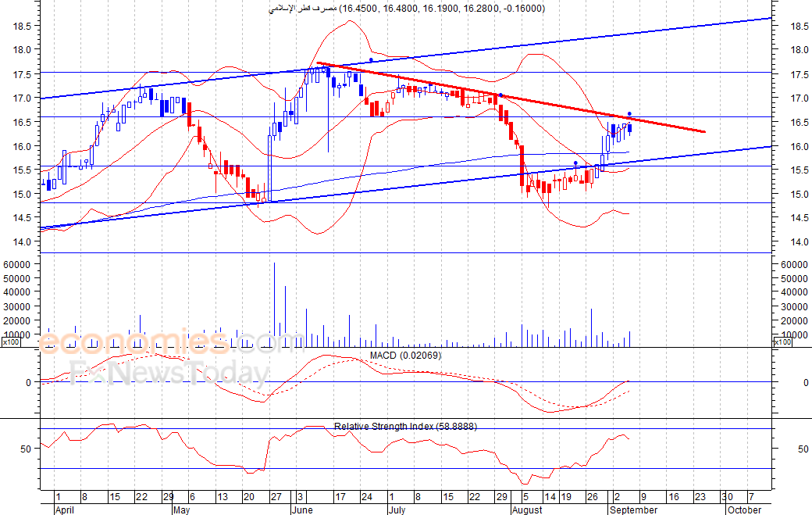Click the thick red descending trendline
Screen dimensions: 812x515
pos(511,98)
